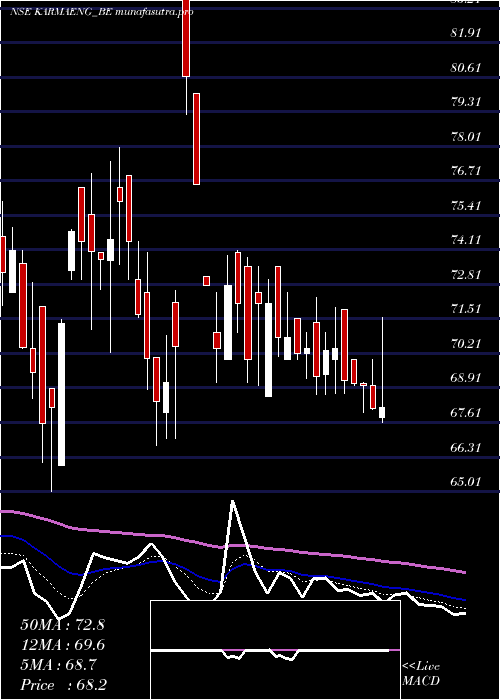
Task: Click the 74.11 price axis label
Action: click(x=466, y=240)
